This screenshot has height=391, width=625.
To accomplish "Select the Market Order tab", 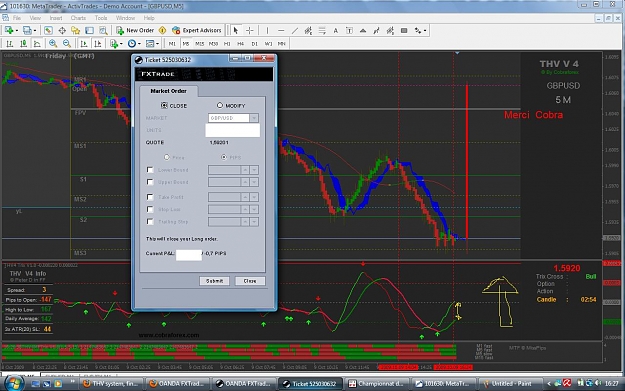I will pos(169,91).
